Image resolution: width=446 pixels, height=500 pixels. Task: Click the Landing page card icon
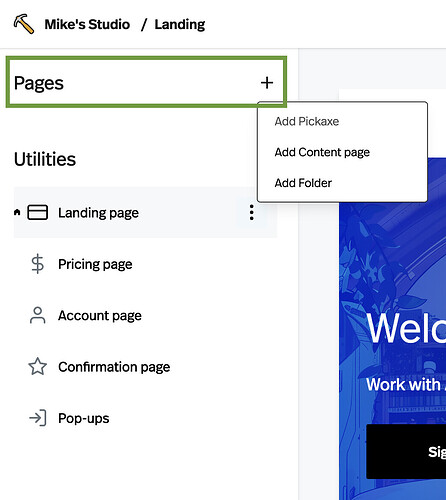point(37,212)
